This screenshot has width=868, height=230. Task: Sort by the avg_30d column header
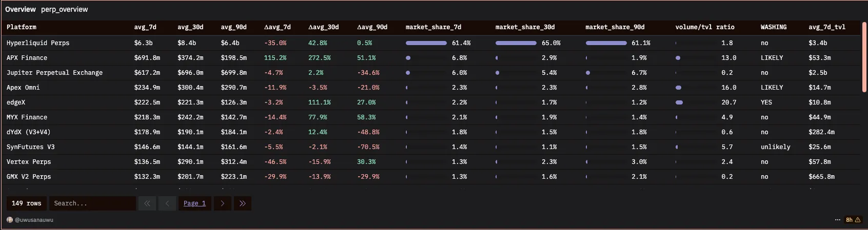point(190,27)
